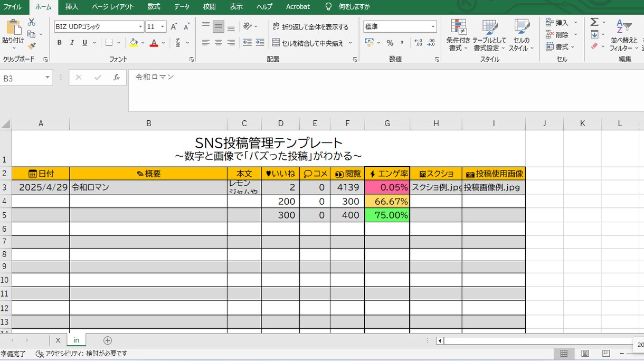Image resolution: width=644 pixels, height=361 pixels.
Task: Switch to the 数式 tab
Action: [x=154, y=7]
